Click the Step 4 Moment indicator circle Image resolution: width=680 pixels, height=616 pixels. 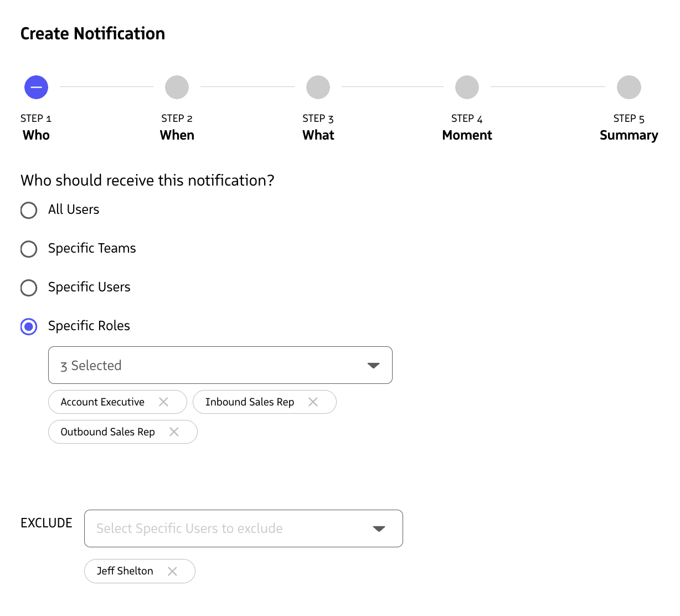click(467, 87)
